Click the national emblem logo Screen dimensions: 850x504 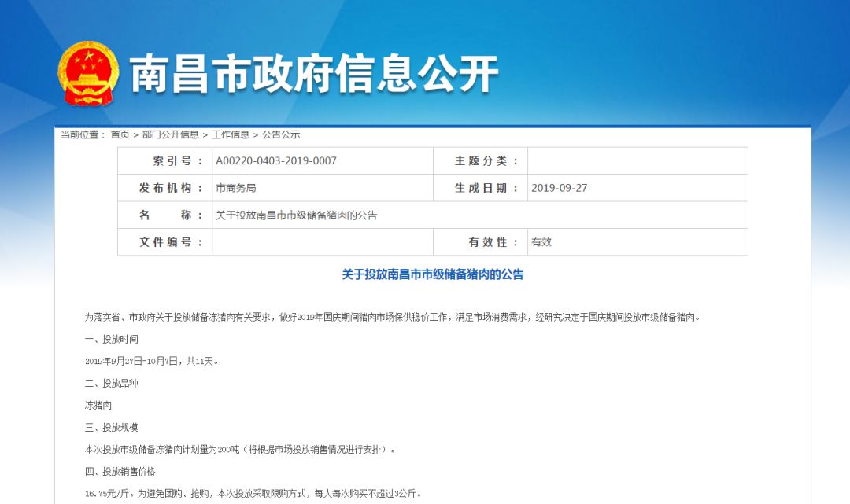point(88,74)
